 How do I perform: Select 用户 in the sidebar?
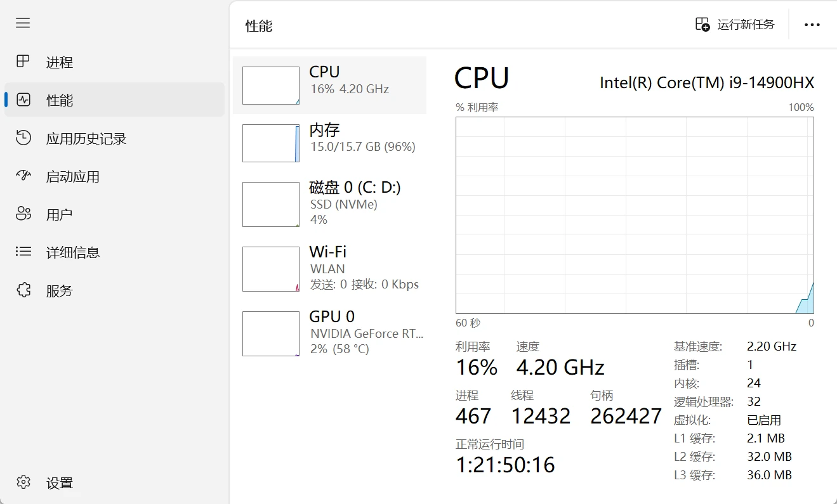point(60,214)
